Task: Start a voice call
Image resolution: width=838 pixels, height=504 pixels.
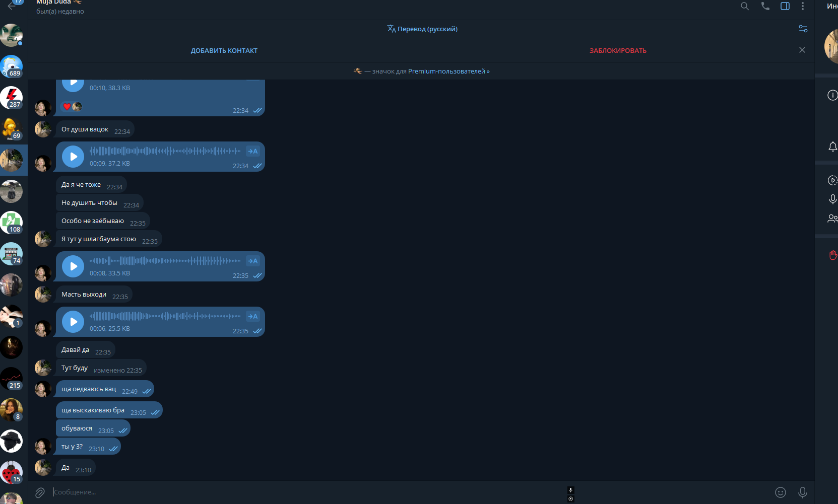Action: click(765, 6)
